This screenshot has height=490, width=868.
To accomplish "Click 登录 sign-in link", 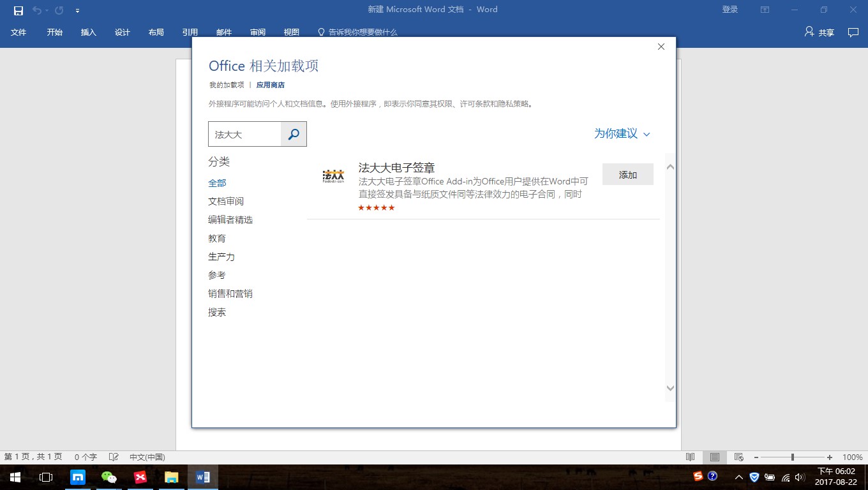I will coord(730,10).
